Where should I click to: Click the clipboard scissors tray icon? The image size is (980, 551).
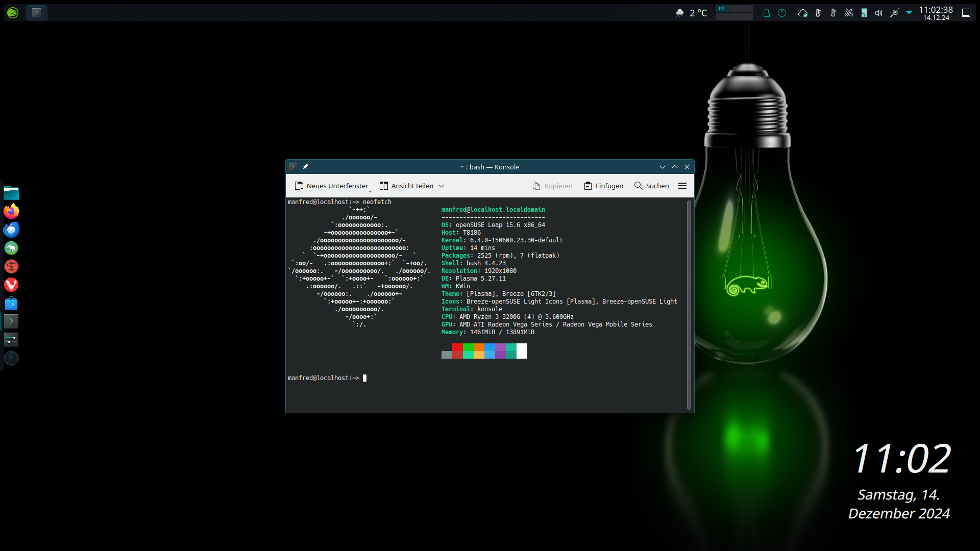pyautogui.click(x=849, y=13)
